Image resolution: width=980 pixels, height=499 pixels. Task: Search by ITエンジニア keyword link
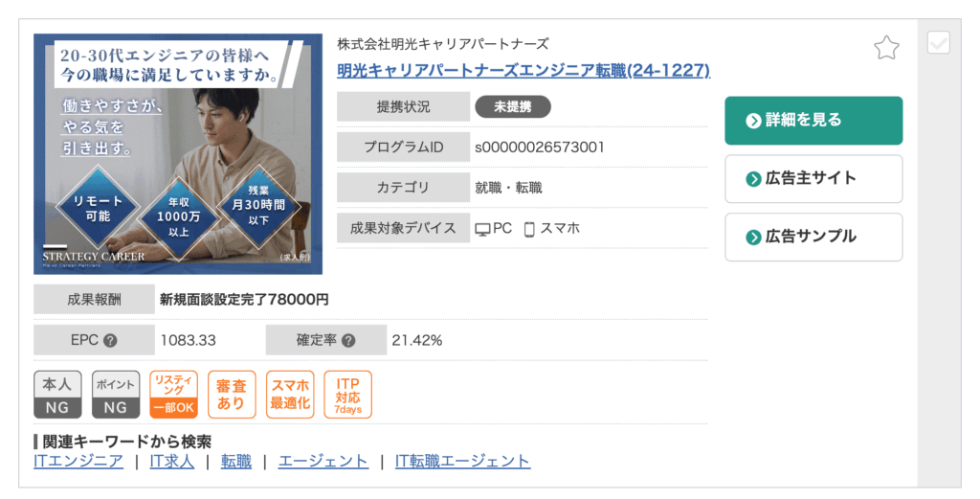pos(78,462)
